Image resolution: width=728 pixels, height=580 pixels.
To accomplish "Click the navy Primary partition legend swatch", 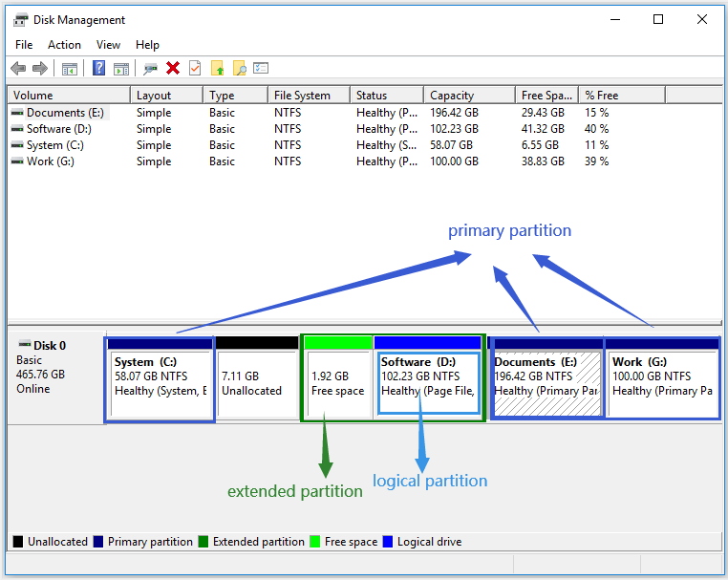I will click(98, 542).
